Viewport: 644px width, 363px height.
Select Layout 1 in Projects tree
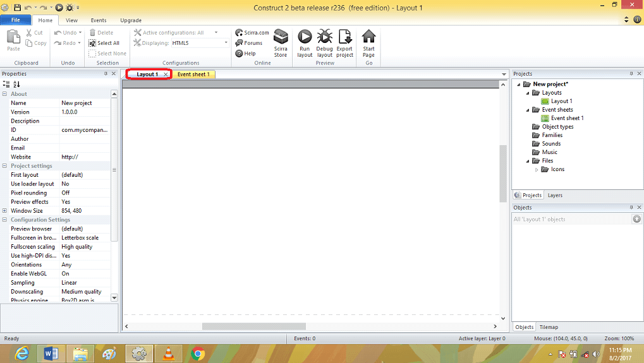tap(561, 101)
